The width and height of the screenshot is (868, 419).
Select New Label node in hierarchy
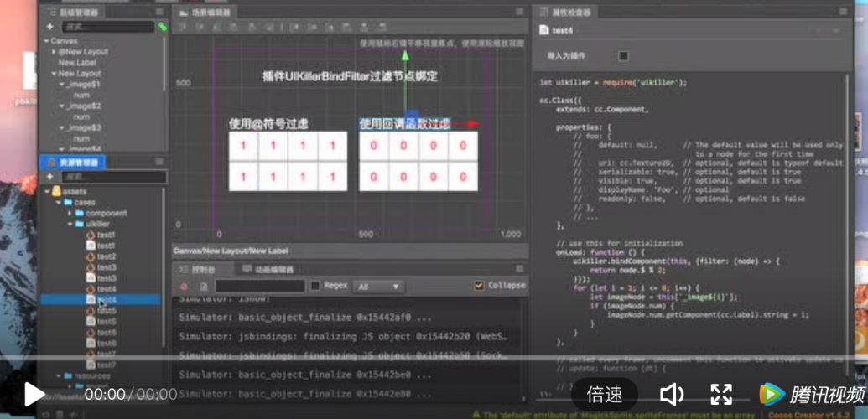tap(77, 63)
